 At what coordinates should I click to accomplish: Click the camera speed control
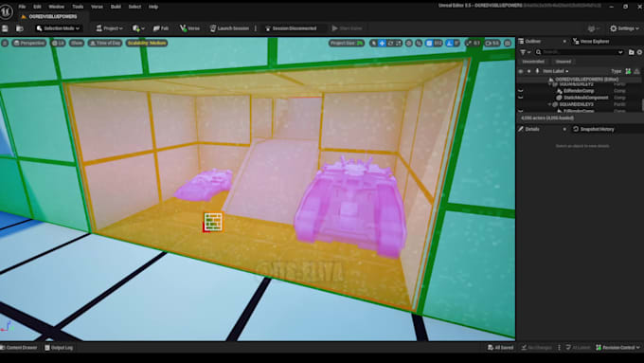(492, 43)
